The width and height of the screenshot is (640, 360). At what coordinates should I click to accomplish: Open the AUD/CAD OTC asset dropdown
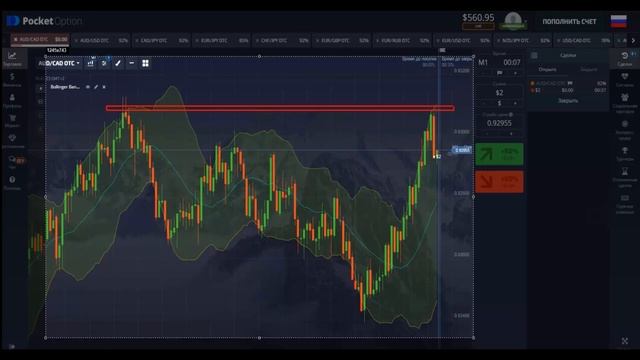(59, 63)
